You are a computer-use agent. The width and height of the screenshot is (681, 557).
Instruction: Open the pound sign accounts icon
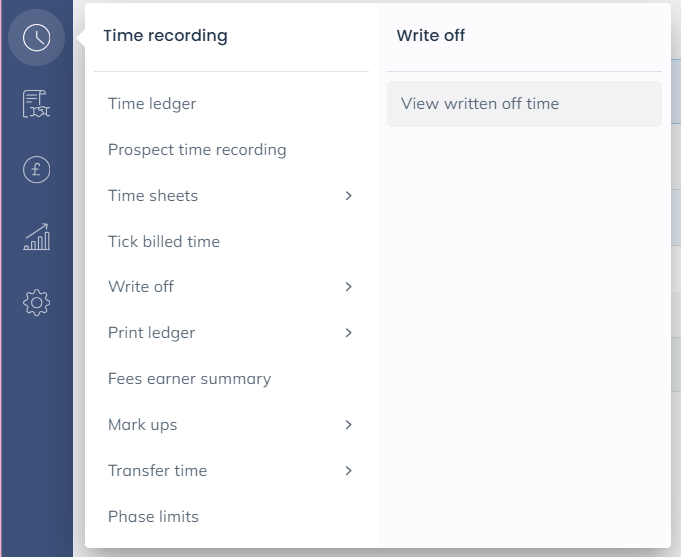[x=36, y=170]
